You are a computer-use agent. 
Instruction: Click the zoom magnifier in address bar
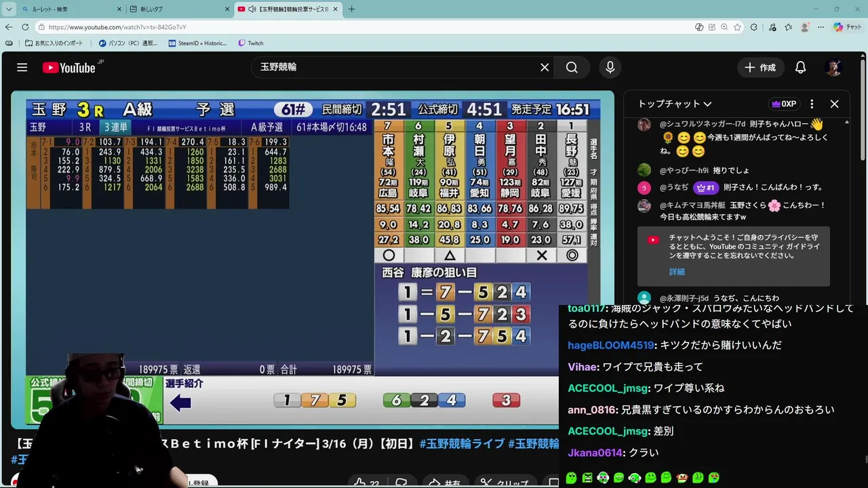point(724,27)
